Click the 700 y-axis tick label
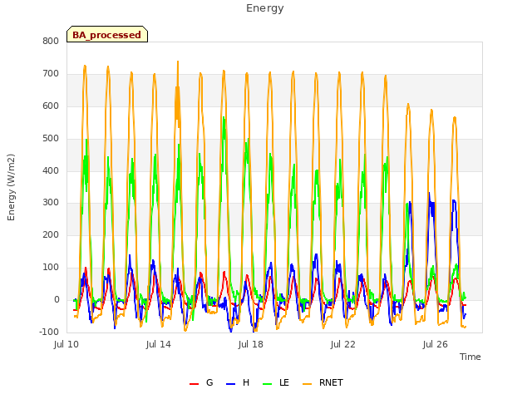Screen dimensions: 532x399 (x=51, y=74)
